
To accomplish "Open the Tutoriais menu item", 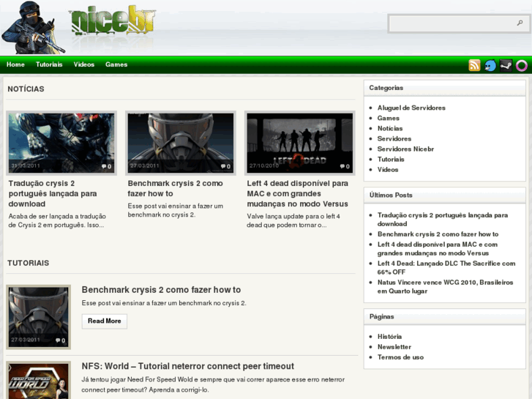I will [x=49, y=64].
